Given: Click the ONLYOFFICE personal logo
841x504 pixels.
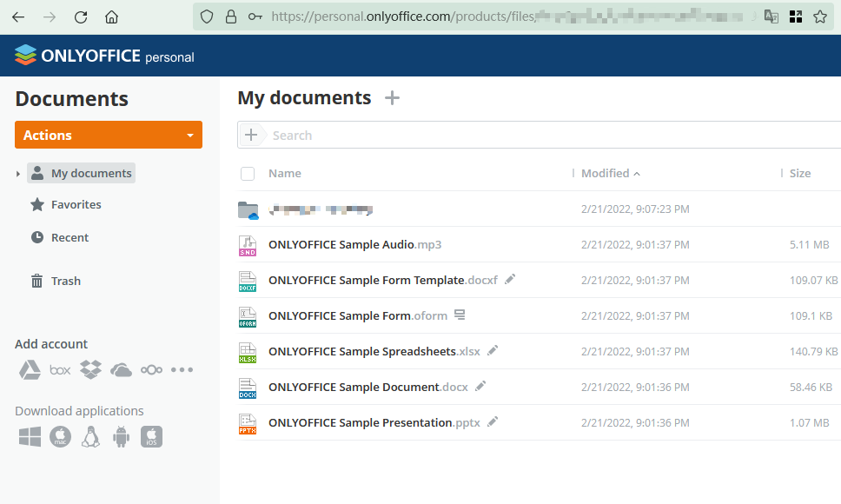Looking at the screenshot, I should coord(104,56).
